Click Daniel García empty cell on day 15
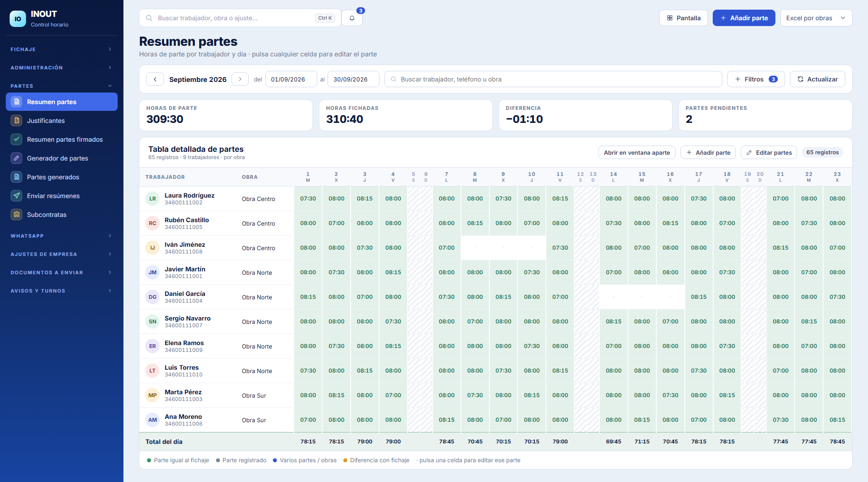The height and width of the screenshot is (482, 868). (x=642, y=297)
